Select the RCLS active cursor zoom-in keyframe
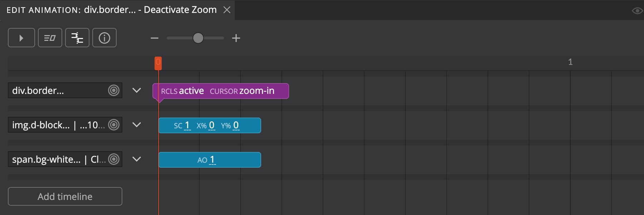 pyautogui.click(x=220, y=91)
